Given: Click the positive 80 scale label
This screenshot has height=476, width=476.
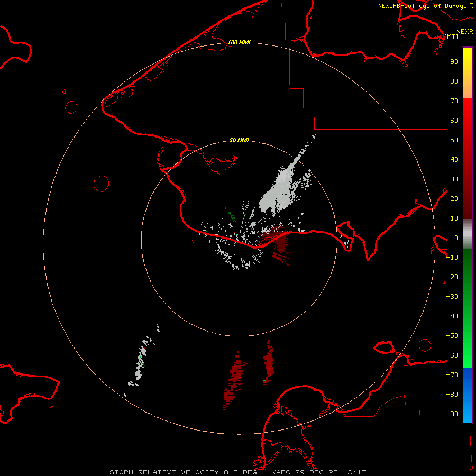Looking at the screenshot, I should (454, 81).
